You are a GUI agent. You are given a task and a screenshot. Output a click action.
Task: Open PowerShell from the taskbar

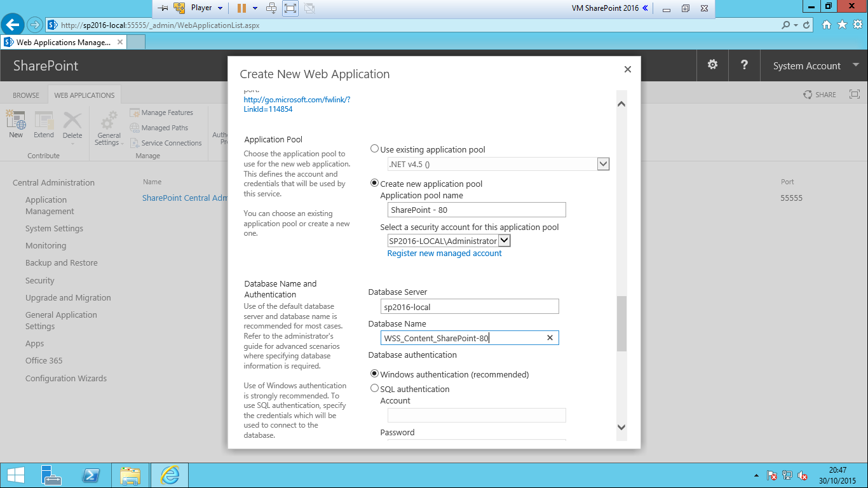pos(91,475)
